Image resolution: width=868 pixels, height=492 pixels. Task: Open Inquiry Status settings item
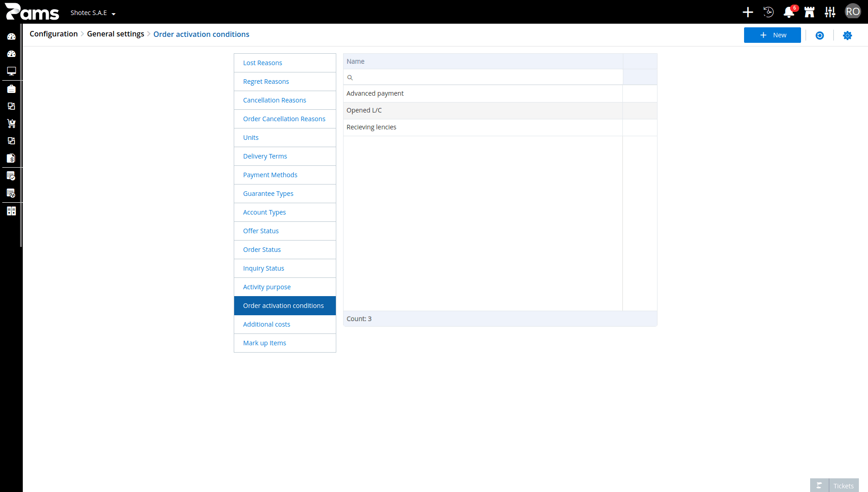[285, 268]
